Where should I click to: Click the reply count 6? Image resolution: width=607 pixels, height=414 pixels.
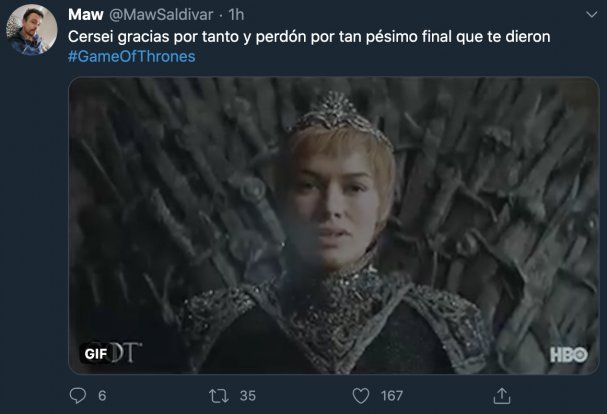102,396
